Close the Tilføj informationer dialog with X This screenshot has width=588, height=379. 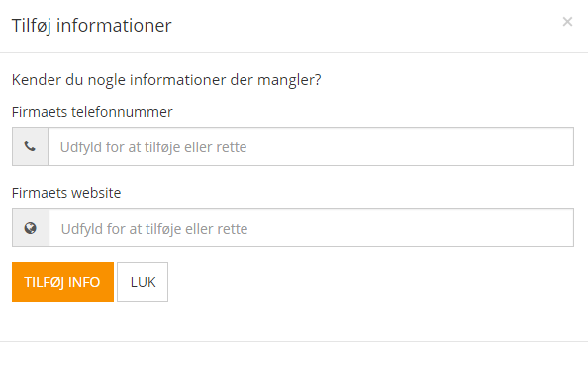(x=567, y=22)
